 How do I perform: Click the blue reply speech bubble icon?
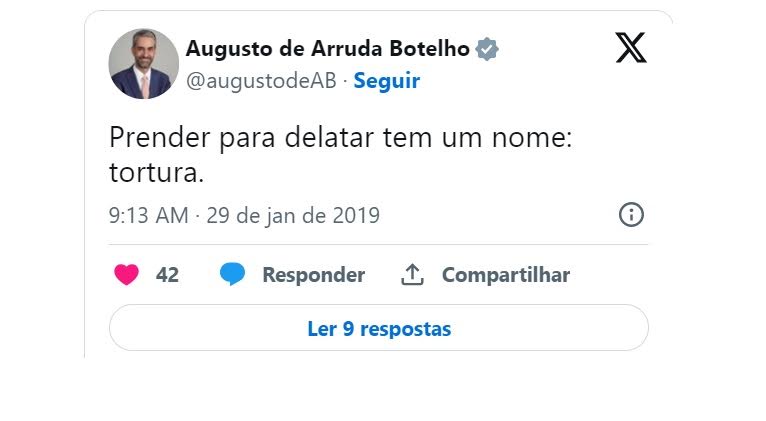[232, 275]
